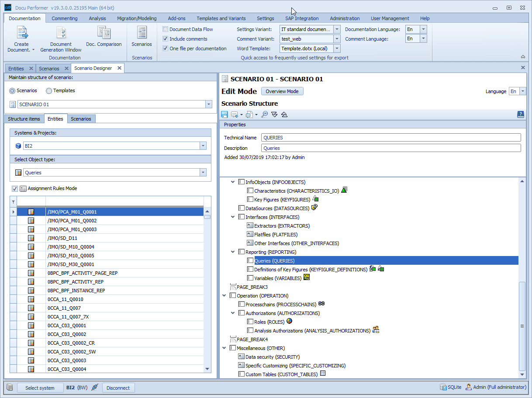Open the Settings Variant dropdown
The width and height of the screenshot is (532, 398).
(337, 29)
